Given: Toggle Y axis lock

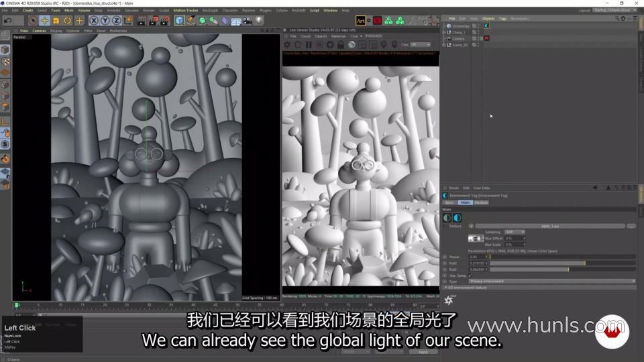Looking at the screenshot, I should pos(105,20).
